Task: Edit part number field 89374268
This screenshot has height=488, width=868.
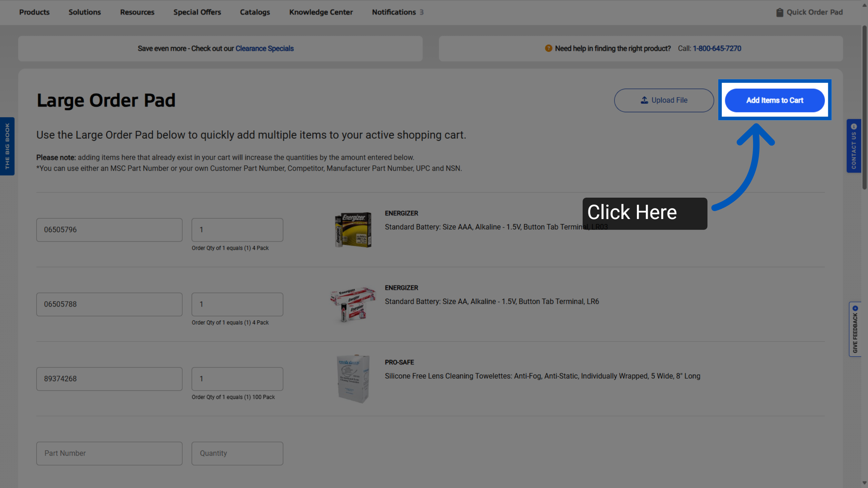Action: (x=109, y=379)
